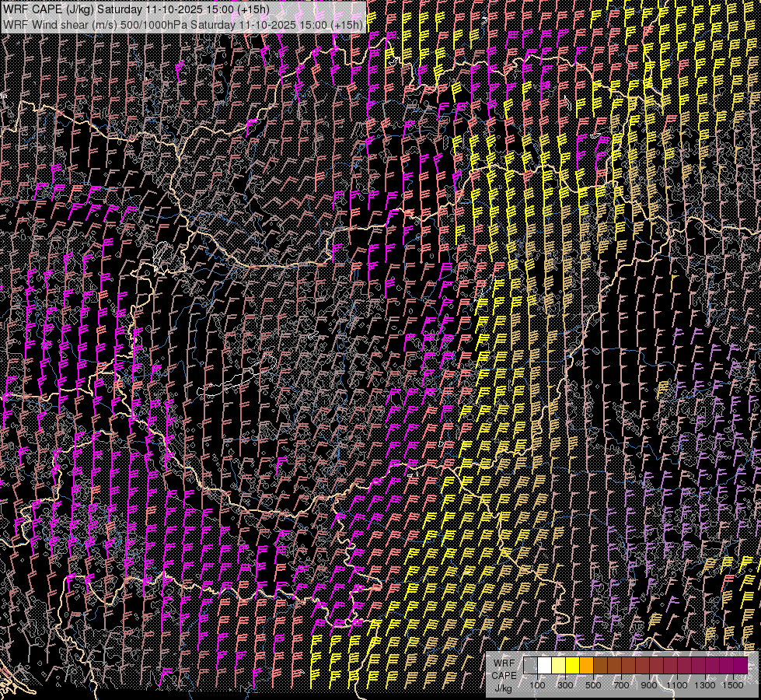Viewport: 761px width, 700px height.
Task: Click the 900 legend label
Action: (649, 685)
